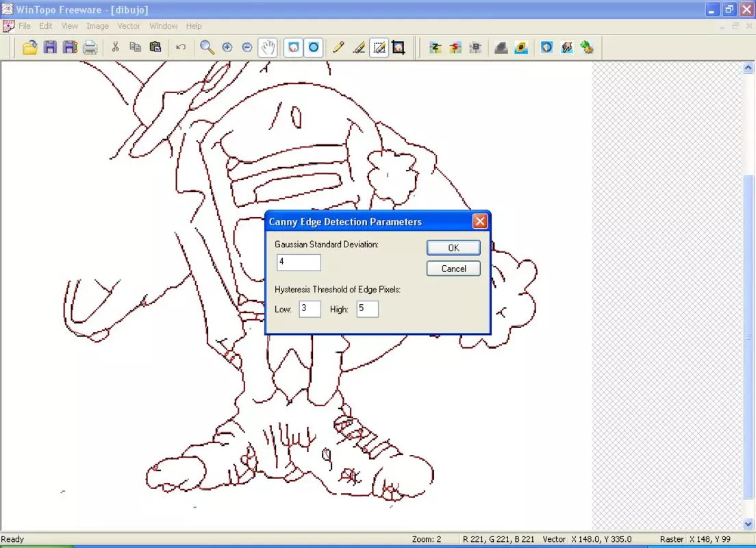This screenshot has width=756, height=548.
Task: Open the Image menu
Action: (97, 26)
